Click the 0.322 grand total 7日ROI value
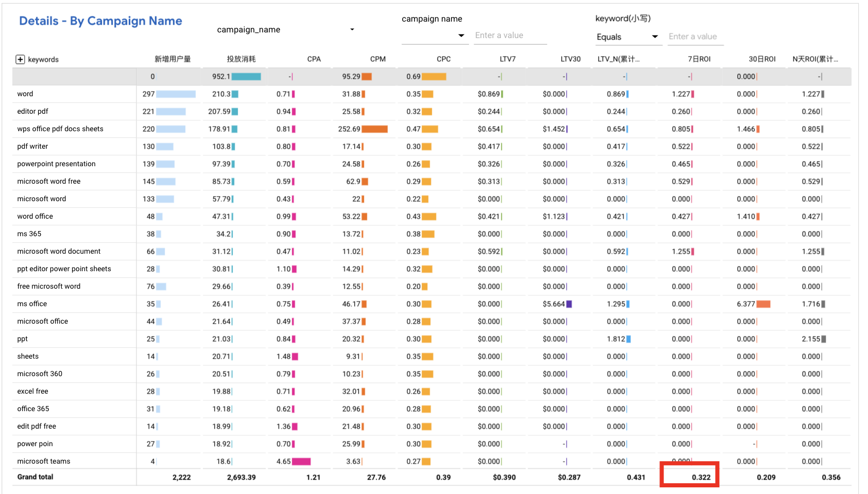 (x=701, y=477)
